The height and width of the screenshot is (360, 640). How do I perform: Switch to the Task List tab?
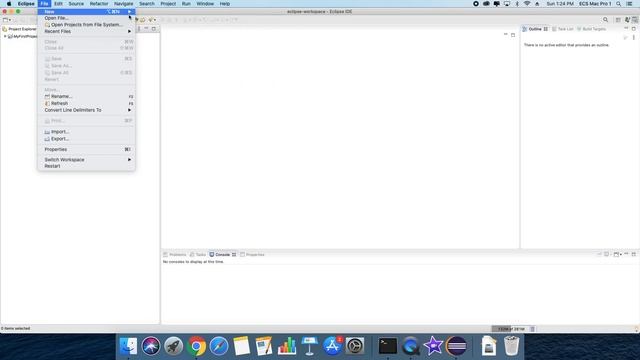pos(562,29)
